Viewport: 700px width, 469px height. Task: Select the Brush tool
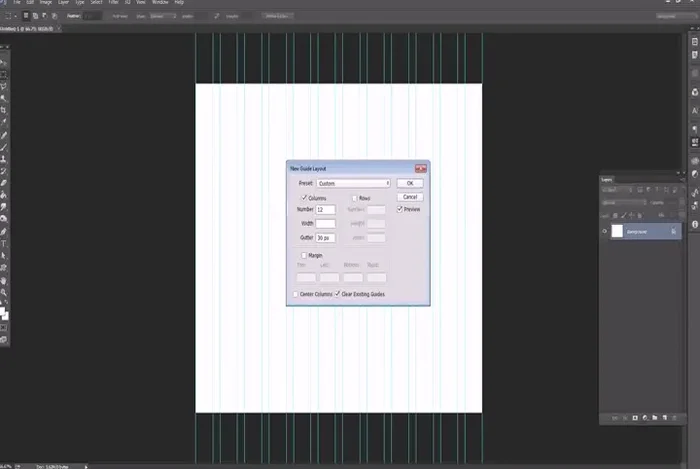[4, 146]
